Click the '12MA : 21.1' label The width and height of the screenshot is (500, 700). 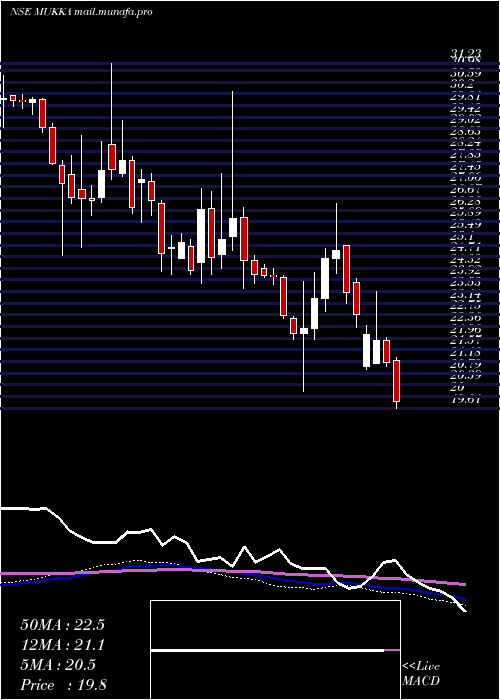click(62, 645)
